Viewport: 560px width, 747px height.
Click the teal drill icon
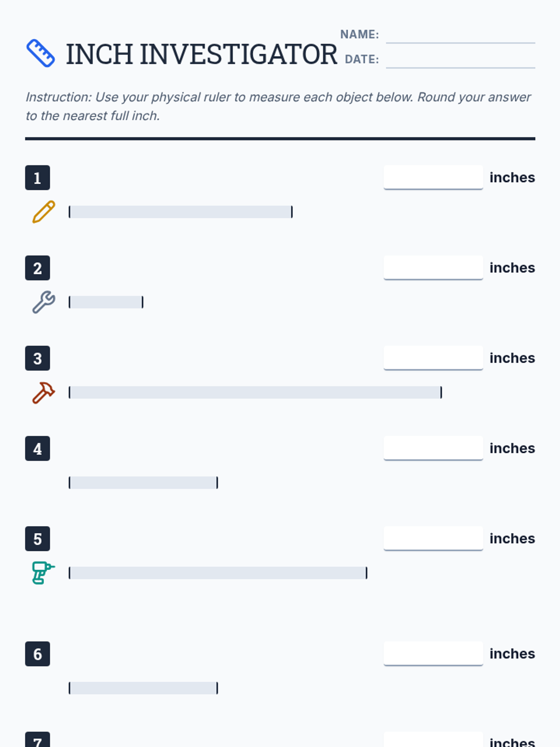coord(43,573)
